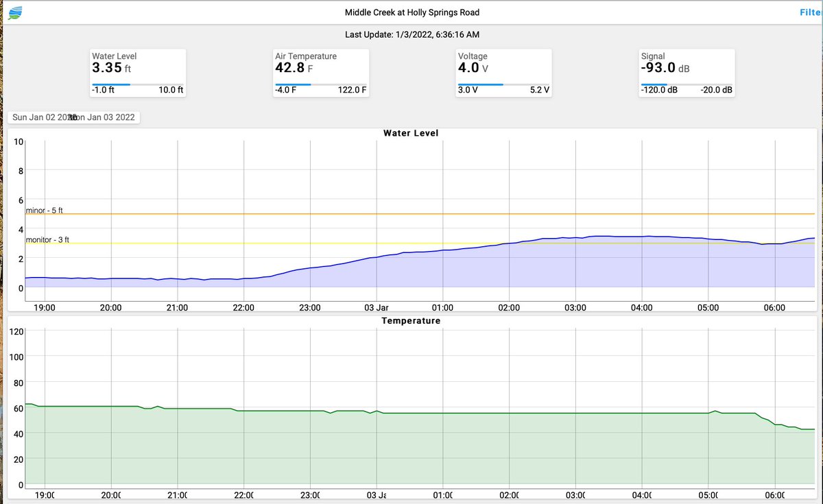
Task: Select the Voltage gauge card
Action: [x=503, y=72]
